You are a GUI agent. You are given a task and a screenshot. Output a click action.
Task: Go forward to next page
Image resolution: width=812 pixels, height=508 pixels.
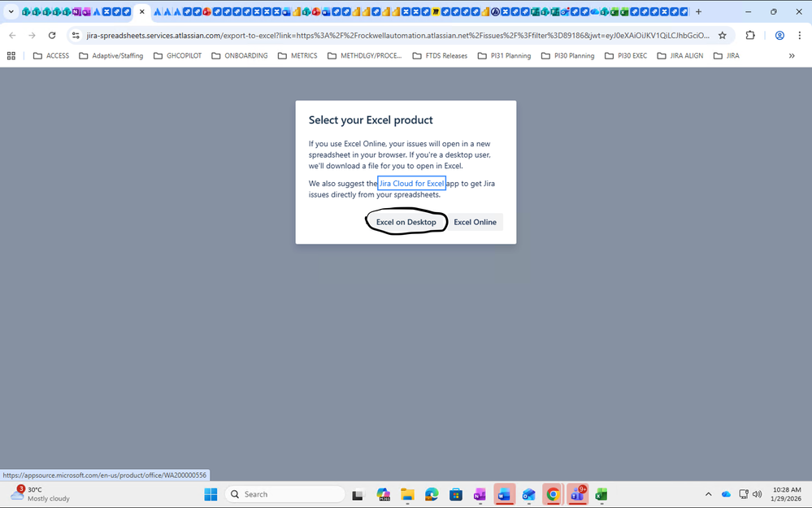click(33, 35)
